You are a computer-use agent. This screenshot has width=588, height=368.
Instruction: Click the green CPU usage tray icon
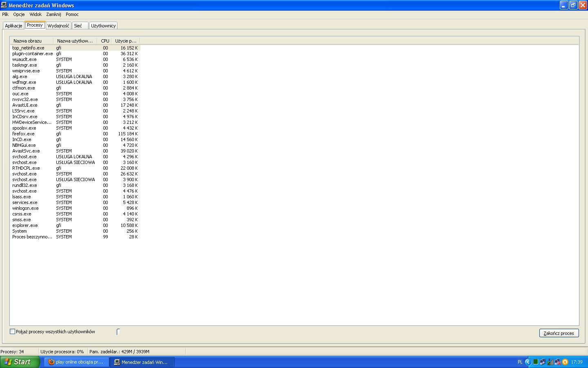pos(535,362)
